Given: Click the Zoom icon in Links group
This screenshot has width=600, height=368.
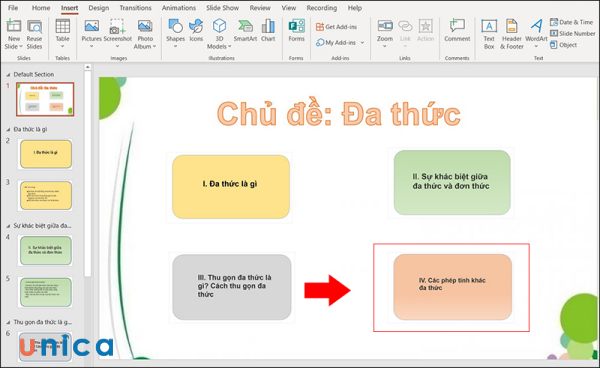Looking at the screenshot, I should point(385,26).
